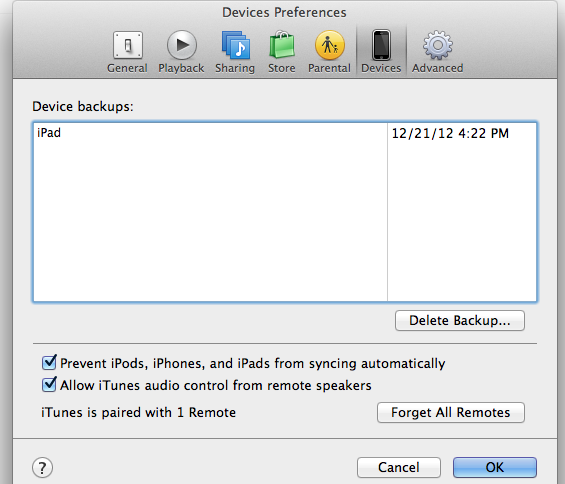Click the Cancel button
The image size is (565, 484).
coord(399,467)
